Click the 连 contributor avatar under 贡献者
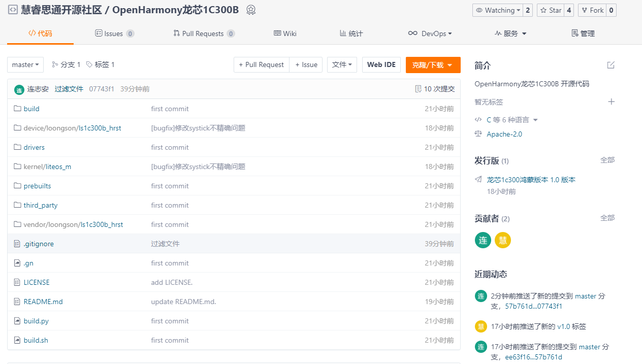 [x=483, y=240]
